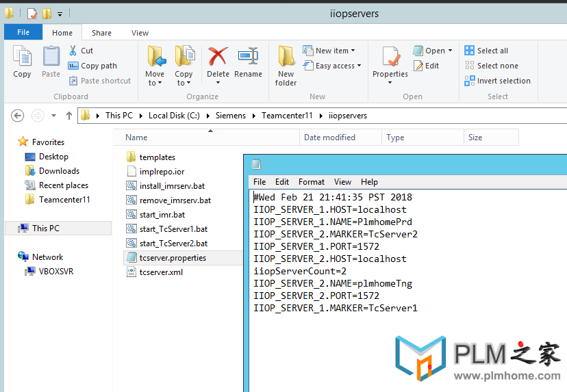This screenshot has width=567, height=392.
Task: Click the Copy path button
Action: tap(92, 66)
